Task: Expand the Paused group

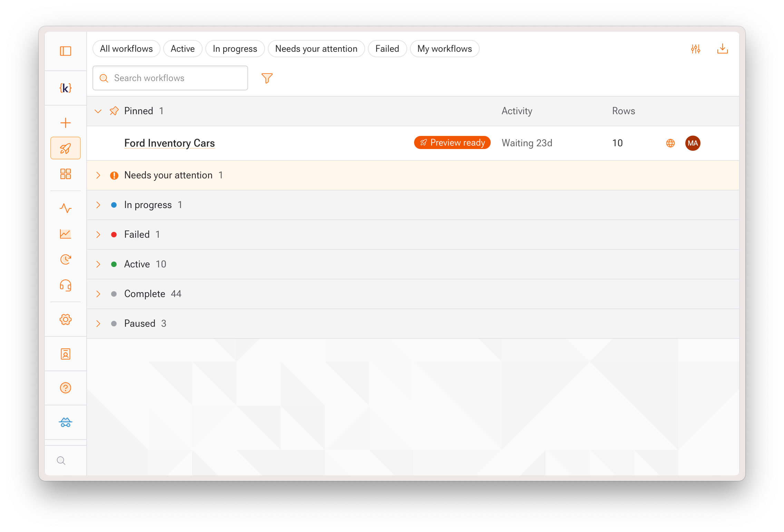Action: pos(98,324)
